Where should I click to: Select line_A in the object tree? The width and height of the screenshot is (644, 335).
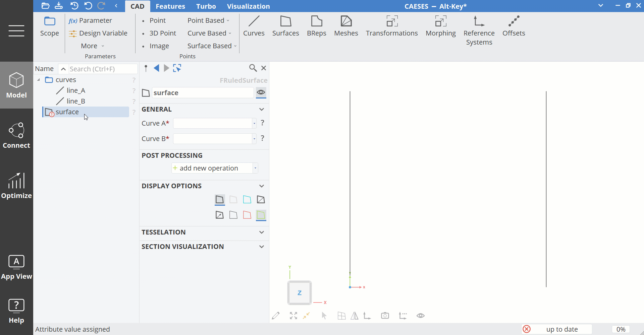click(x=76, y=90)
